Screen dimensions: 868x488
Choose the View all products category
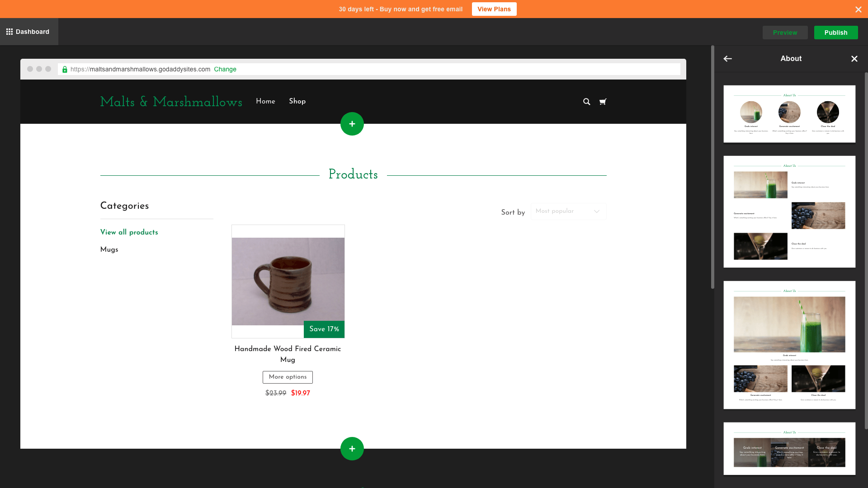[x=129, y=232]
